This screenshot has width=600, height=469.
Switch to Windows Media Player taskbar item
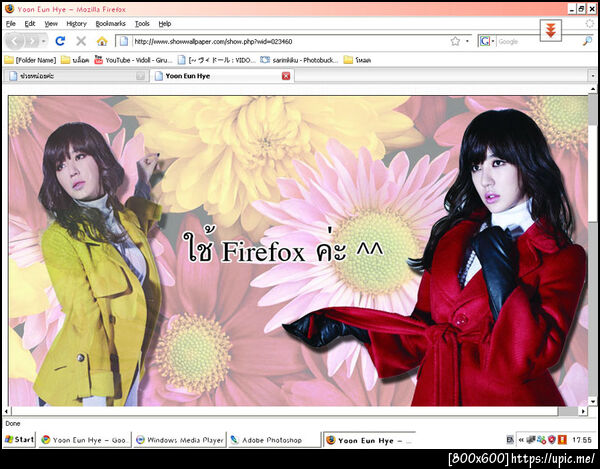[180, 440]
